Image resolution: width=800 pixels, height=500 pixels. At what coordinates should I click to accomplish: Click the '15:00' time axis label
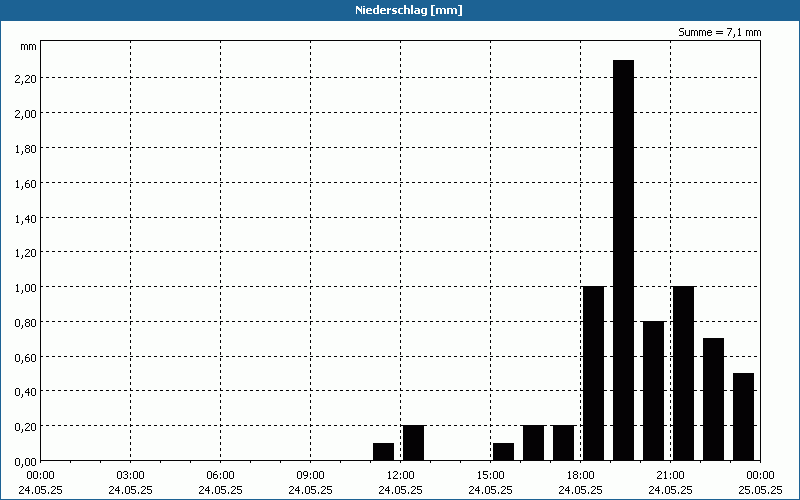point(490,476)
